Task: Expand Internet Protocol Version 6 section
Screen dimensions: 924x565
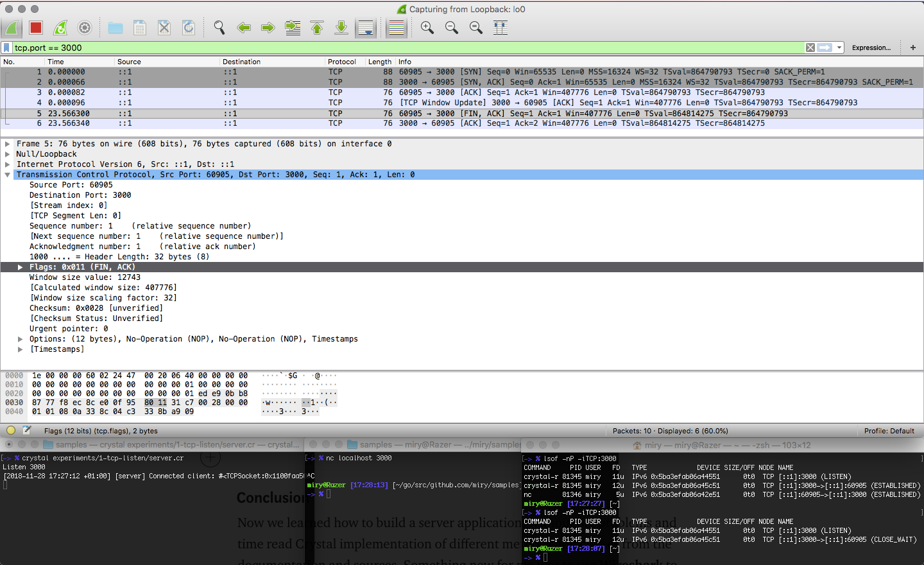Action: pyautogui.click(x=8, y=164)
